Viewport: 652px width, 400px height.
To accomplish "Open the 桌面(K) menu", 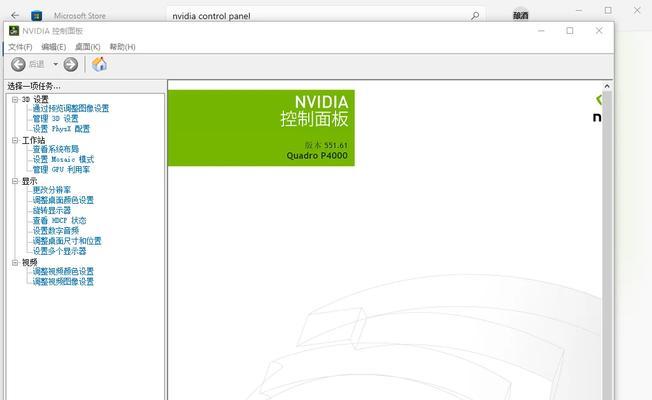I will pyautogui.click(x=88, y=47).
